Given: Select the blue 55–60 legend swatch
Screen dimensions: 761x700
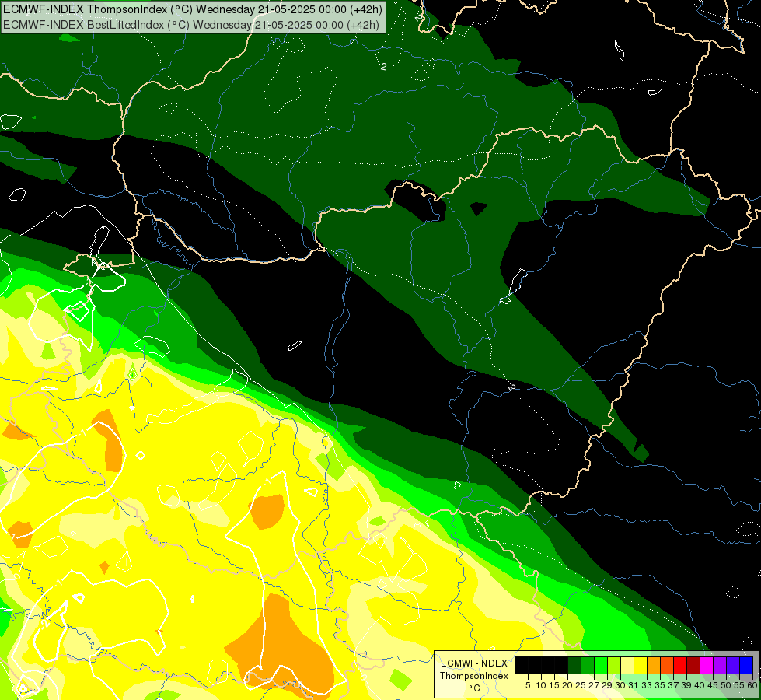Looking at the screenshot, I should coord(746,665).
